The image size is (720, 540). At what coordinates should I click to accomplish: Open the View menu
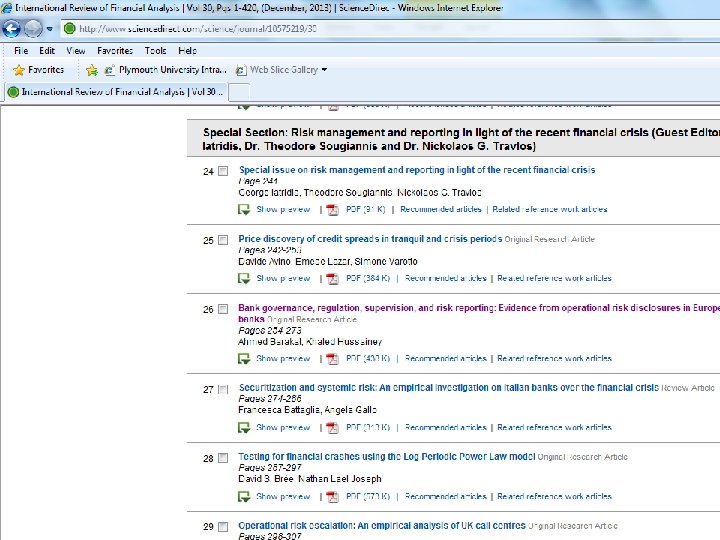pos(76,51)
